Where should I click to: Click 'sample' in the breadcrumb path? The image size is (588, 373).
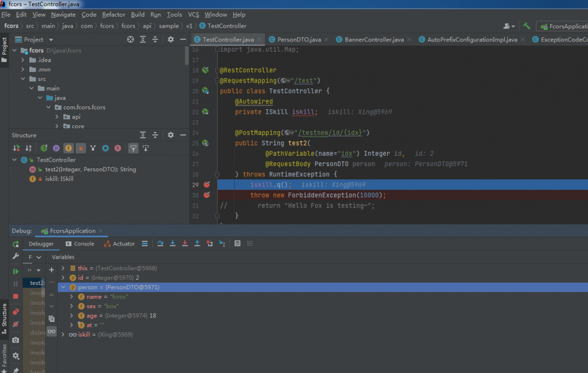169,26
